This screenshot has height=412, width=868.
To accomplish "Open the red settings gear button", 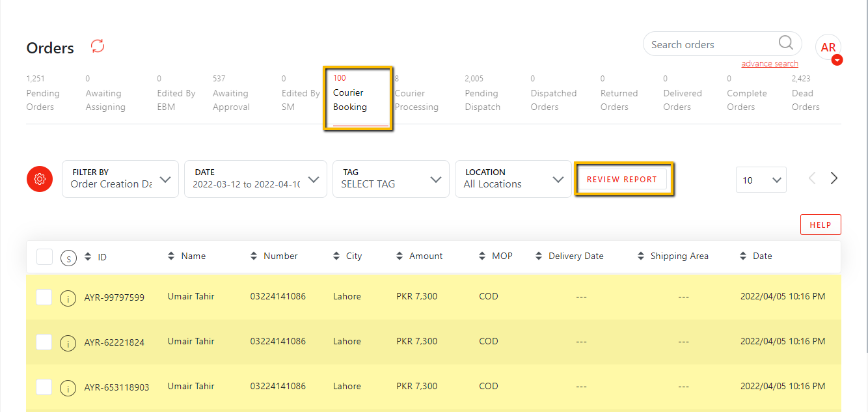I will coord(40,179).
